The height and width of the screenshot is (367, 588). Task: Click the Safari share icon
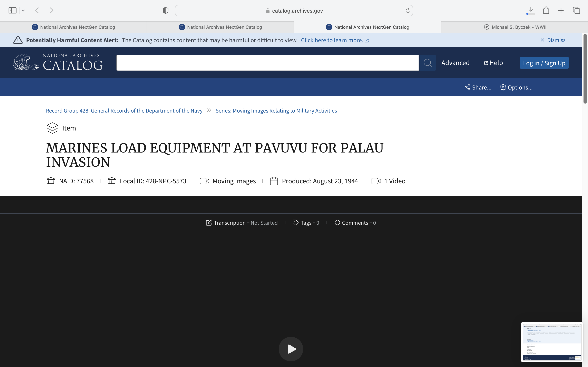coord(546,10)
